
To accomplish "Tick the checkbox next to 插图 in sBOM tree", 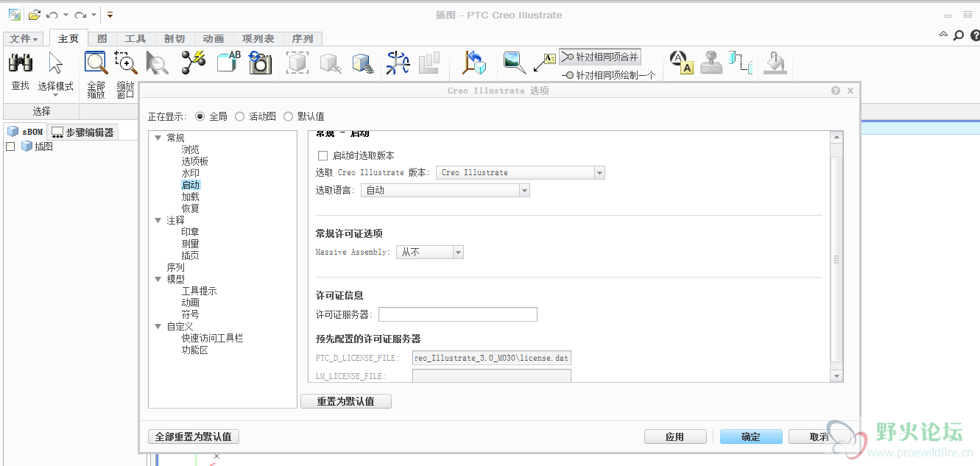I will 10,146.
